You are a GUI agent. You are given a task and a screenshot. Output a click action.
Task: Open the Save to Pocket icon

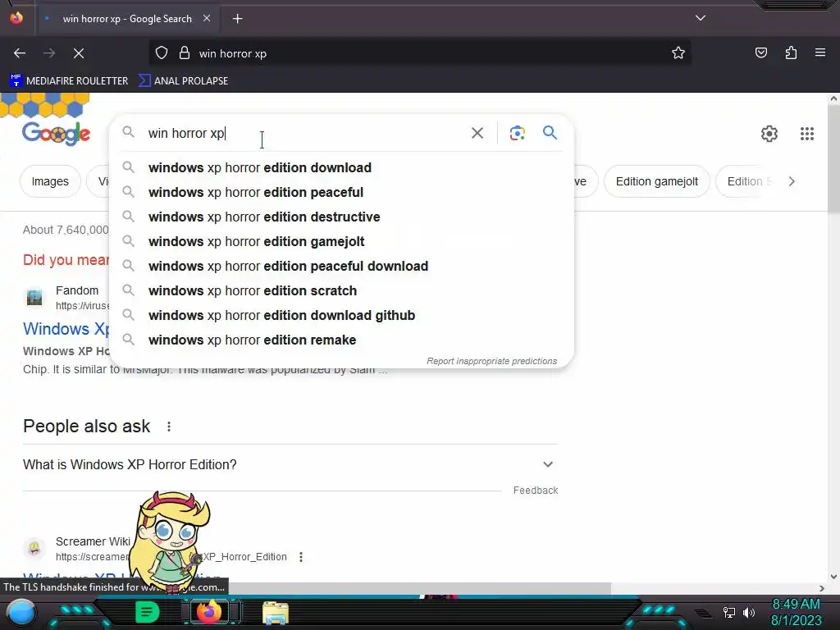(x=760, y=53)
